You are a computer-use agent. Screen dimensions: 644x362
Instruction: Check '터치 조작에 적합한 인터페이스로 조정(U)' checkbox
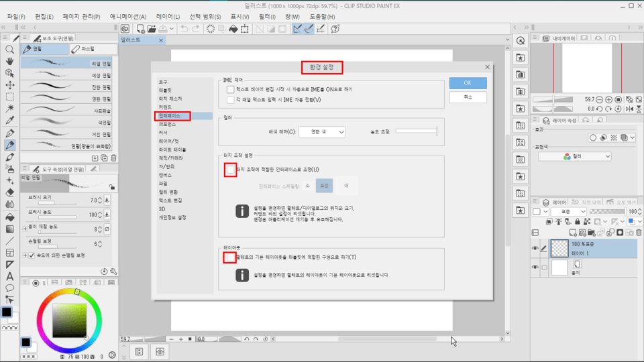(x=230, y=170)
